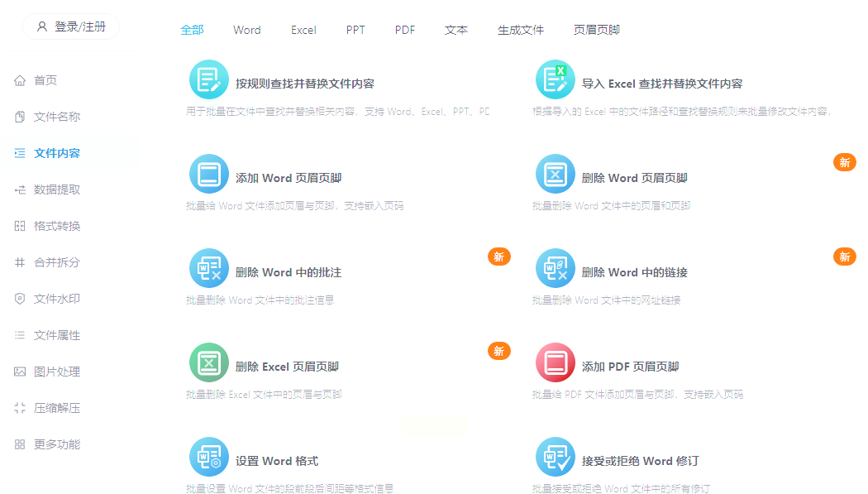868x494 pixels.
Task: Switch to the PDF filter tab
Action: pos(405,30)
